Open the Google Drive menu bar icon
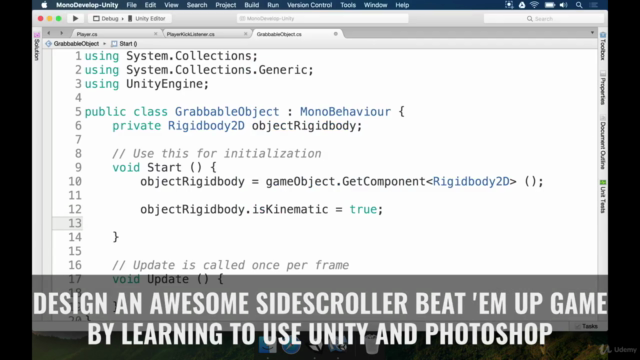This screenshot has height=360, width=640. [522, 5]
